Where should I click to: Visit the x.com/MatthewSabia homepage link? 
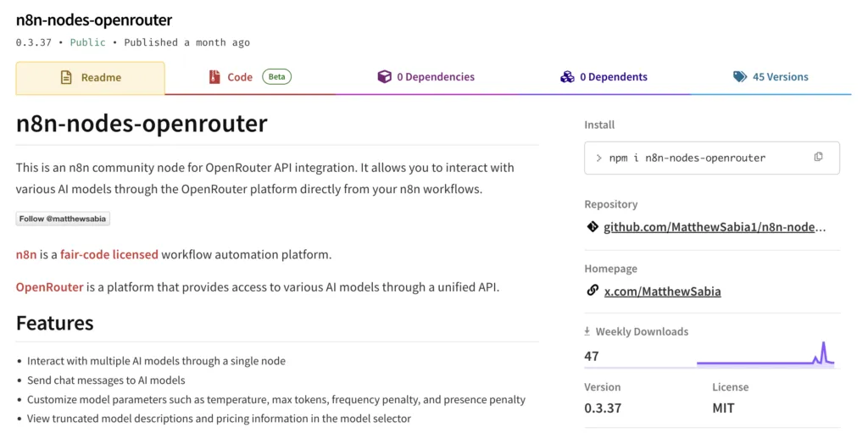click(662, 291)
